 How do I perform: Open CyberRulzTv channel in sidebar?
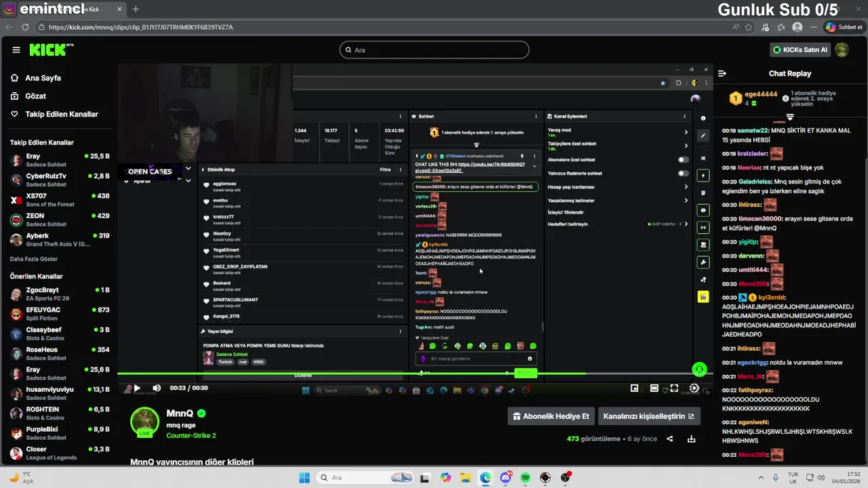click(x=60, y=180)
